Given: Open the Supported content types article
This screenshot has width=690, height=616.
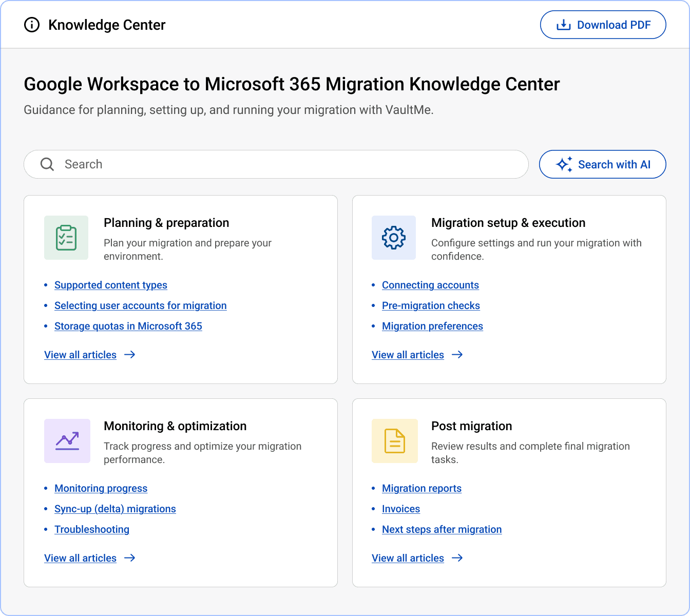Looking at the screenshot, I should (111, 285).
